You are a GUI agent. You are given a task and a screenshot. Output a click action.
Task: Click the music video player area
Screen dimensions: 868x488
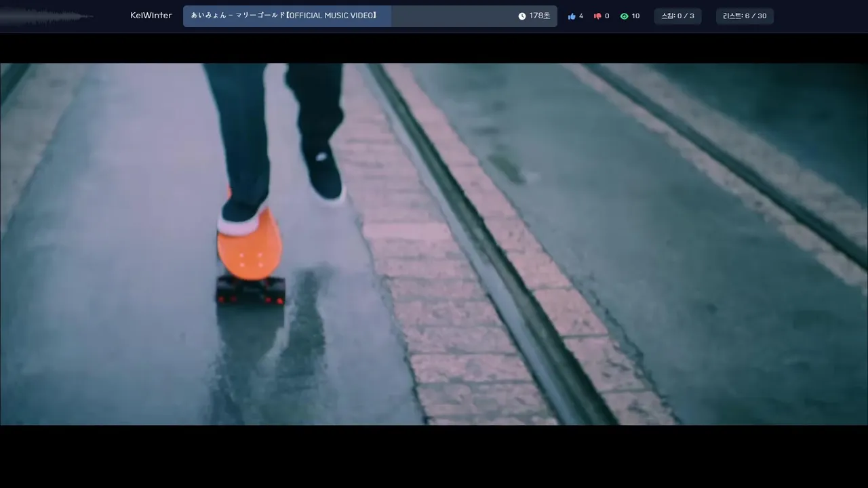point(434,244)
